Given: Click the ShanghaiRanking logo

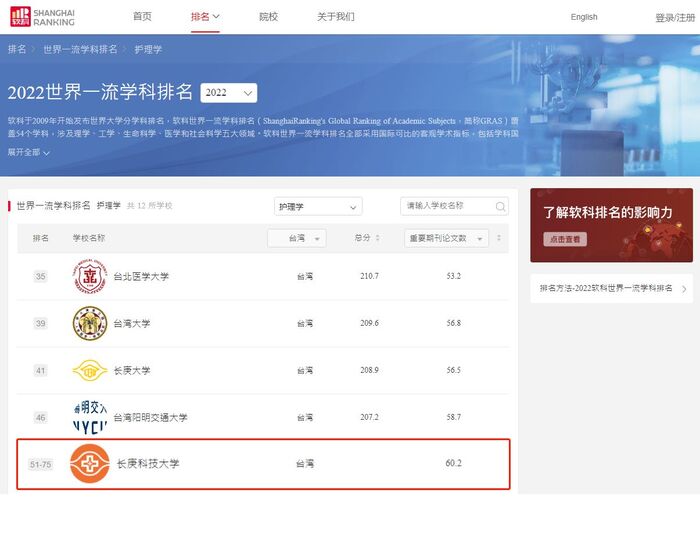Looking at the screenshot, I should [42, 17].
